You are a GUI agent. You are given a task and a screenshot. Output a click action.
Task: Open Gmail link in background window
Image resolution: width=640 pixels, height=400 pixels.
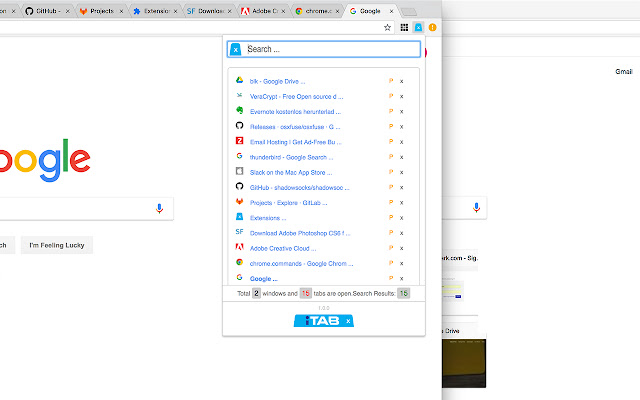tap(624, 71)
